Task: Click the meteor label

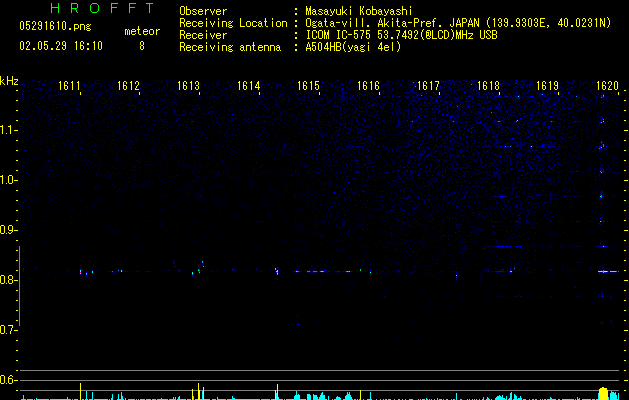Action: tap(142, 31)
